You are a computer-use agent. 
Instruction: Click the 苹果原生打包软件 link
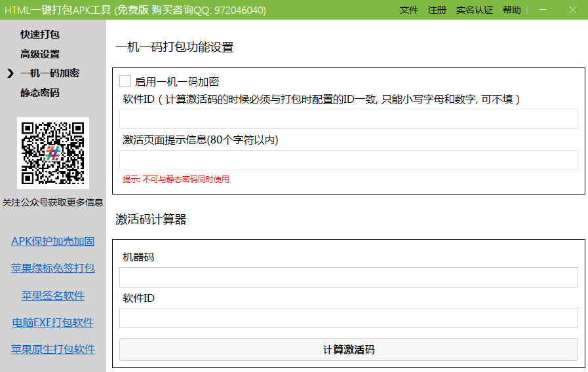(x=53, y=349)
